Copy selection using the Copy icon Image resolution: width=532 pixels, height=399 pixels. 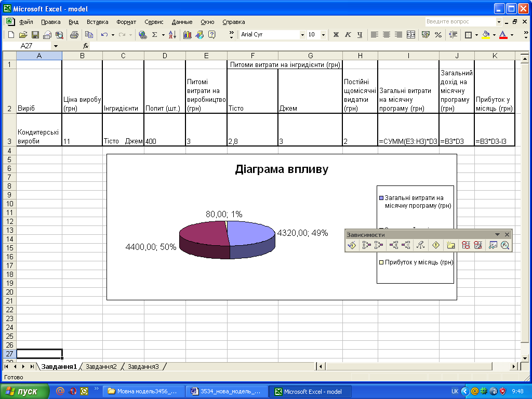(89, 35)
